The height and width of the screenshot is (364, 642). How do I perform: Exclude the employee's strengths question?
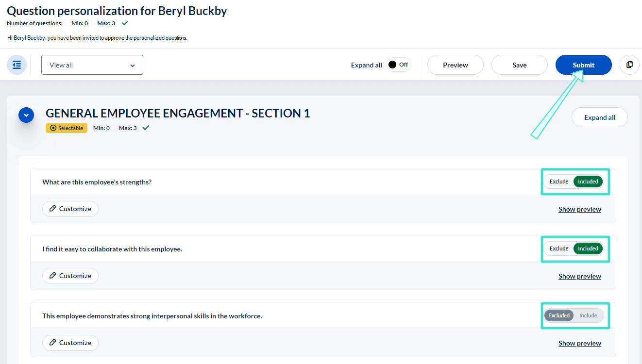pos(558,182)
